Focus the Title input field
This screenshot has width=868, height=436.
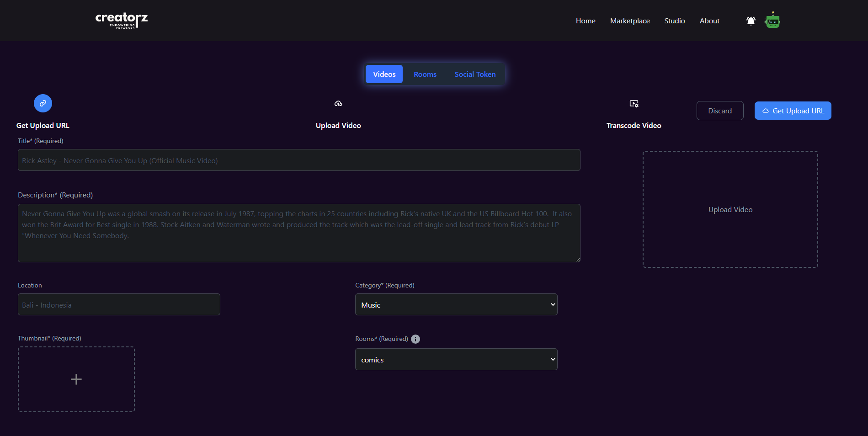[x=299, y=160]
